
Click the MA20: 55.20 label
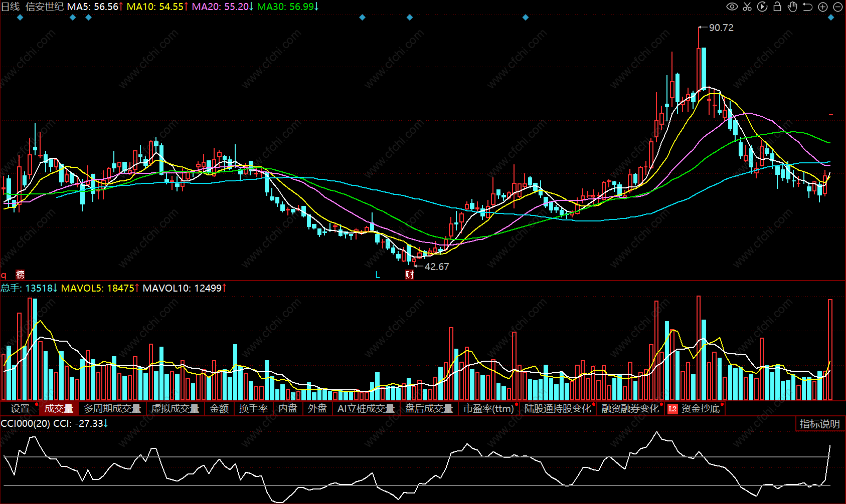(x=220, y=7)
